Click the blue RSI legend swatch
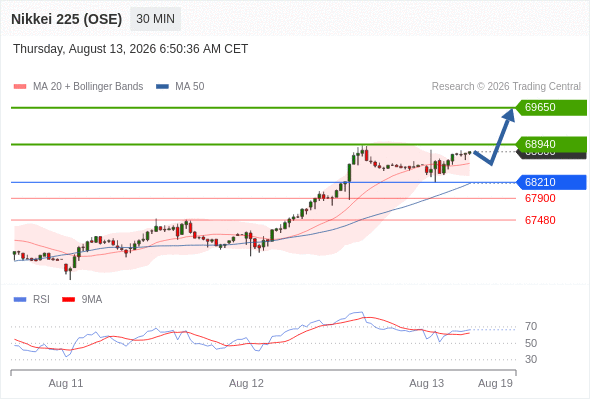The height and width of the screenshot is (400, 590). pyautogui.click(x=20, y=300)
